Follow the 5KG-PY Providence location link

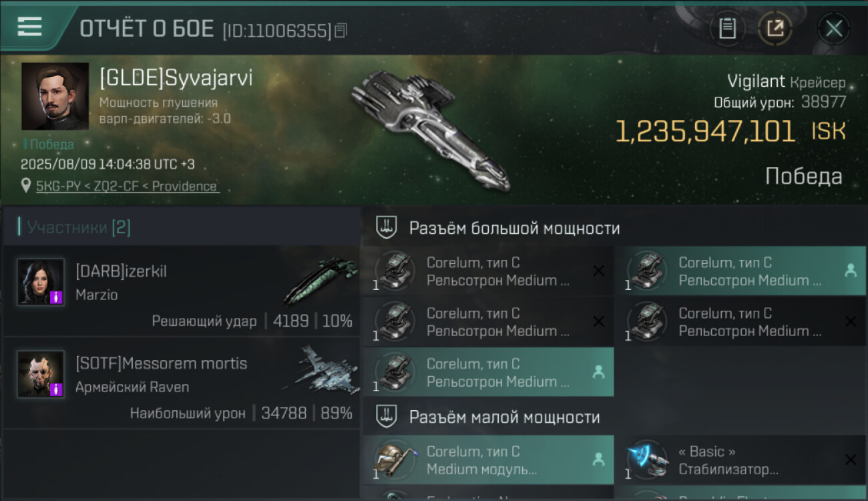point(128,186)
